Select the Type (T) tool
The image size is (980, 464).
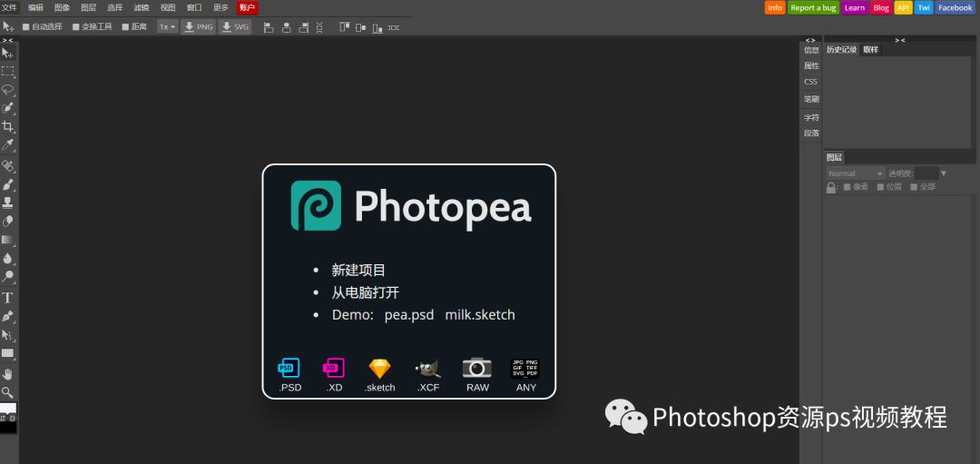tap(8, 297)
